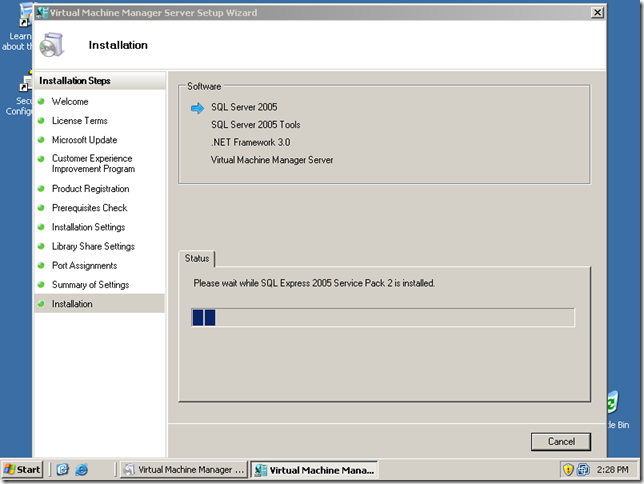644x484 pixels.
Task: Select the Installation Settings step
Action: click(x=88, y=227)
